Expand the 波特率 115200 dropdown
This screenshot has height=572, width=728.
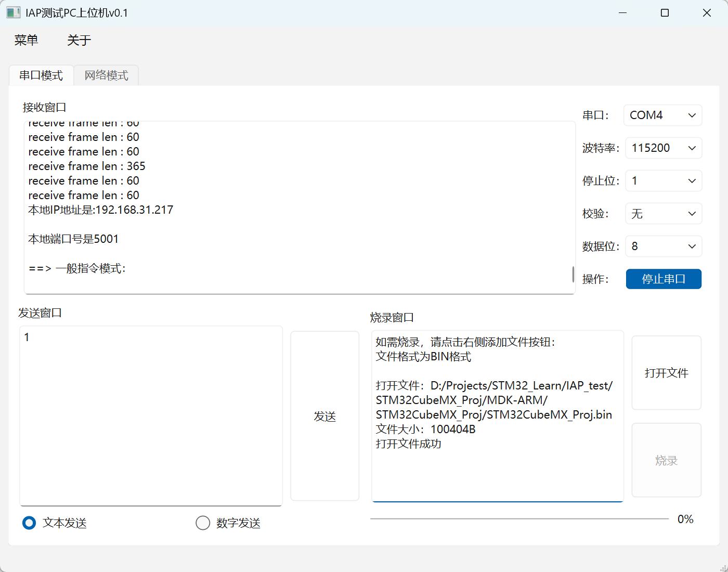[x=664, y=148]
